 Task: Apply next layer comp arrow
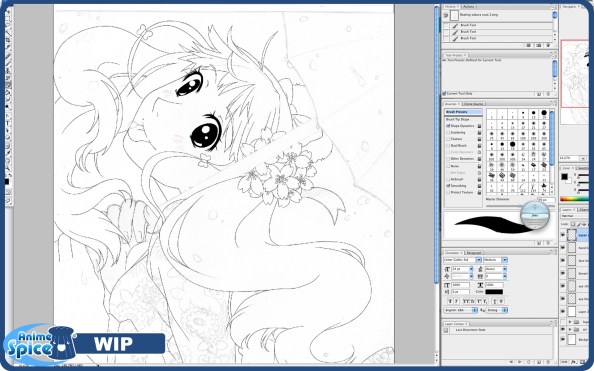coord(520,362)
